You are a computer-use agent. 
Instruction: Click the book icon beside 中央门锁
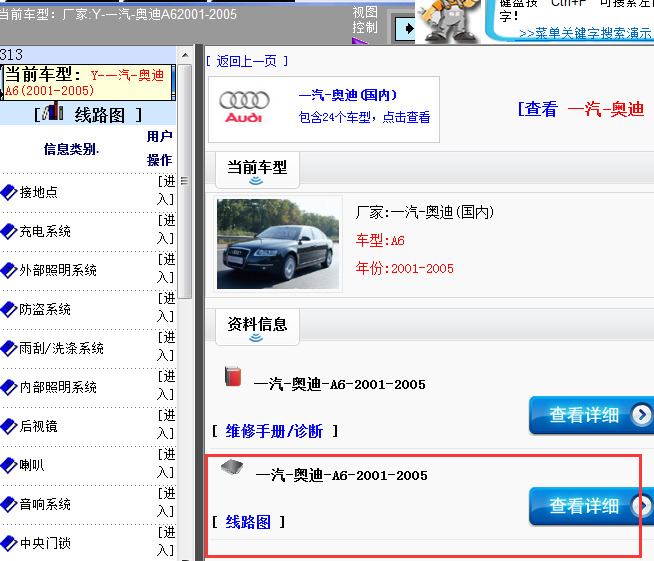pos(9,543)
